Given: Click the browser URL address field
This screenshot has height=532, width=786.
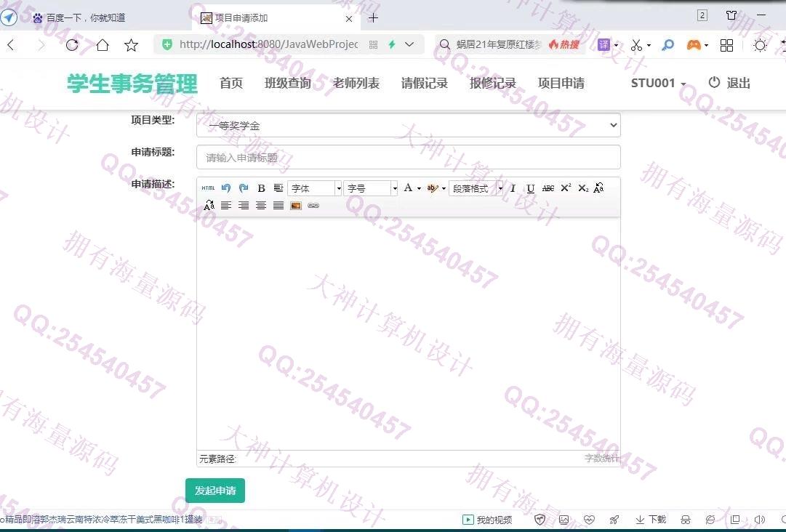Looking at the screenshot, I should (268, 44).
